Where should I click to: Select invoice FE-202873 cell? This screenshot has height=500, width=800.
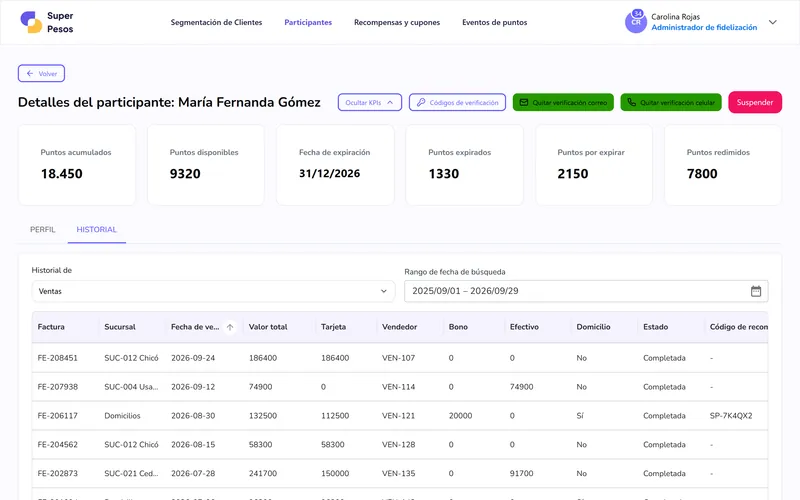pyautogui.click(x=58, y=473)
